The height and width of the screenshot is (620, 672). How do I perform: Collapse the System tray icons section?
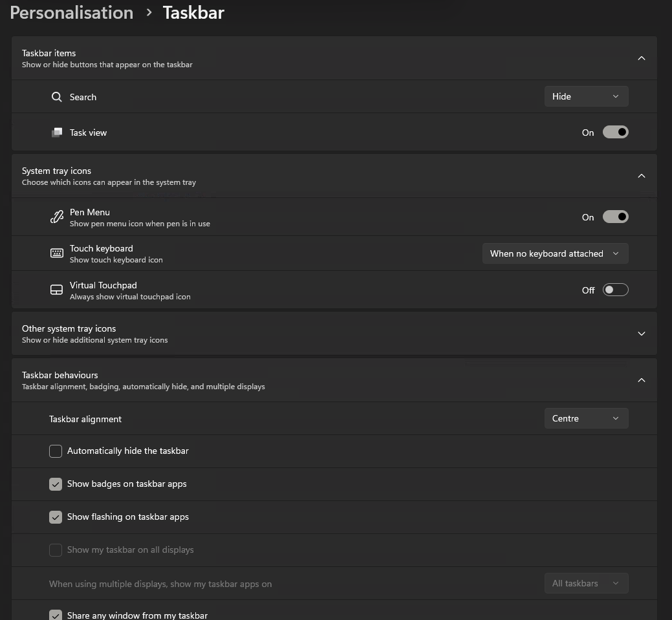click(641, 176)
